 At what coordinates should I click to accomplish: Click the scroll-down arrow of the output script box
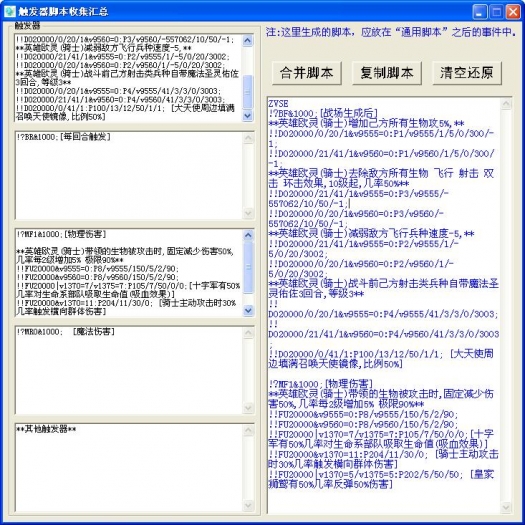click(506, 508)
